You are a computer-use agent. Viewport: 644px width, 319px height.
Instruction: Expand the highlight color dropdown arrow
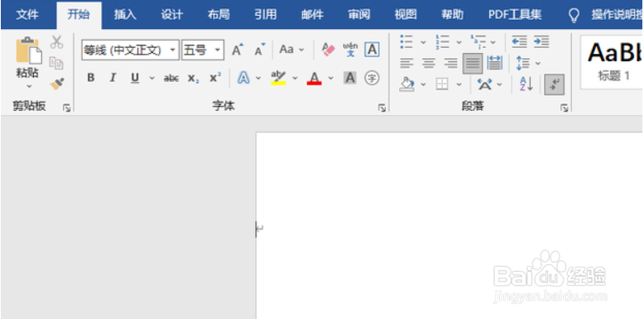pyautogui.click(x=295, y=78)
